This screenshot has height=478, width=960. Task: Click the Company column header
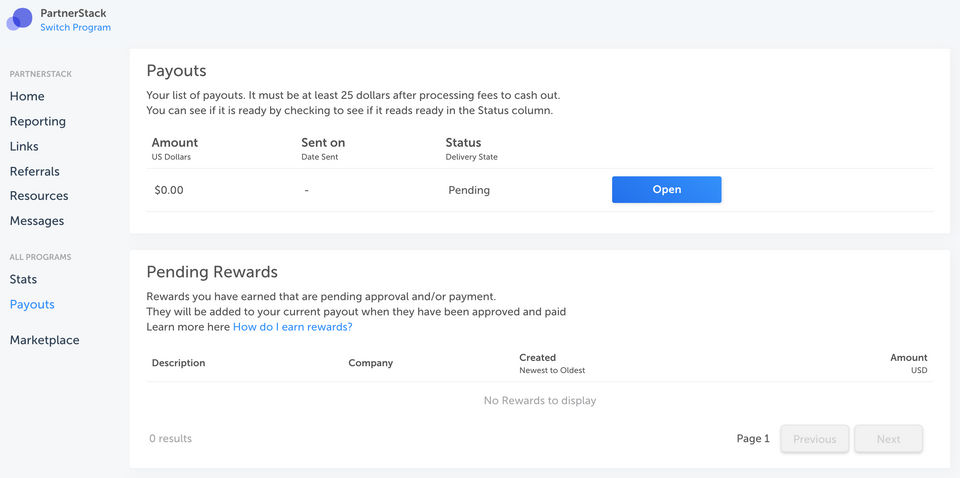pyautogui.click(x=370, y=363)
